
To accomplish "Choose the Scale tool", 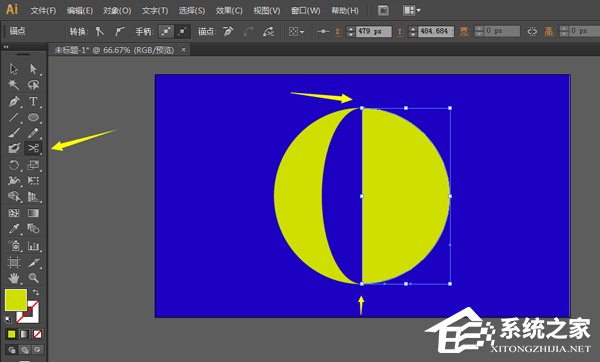I will tap(33, 165).
